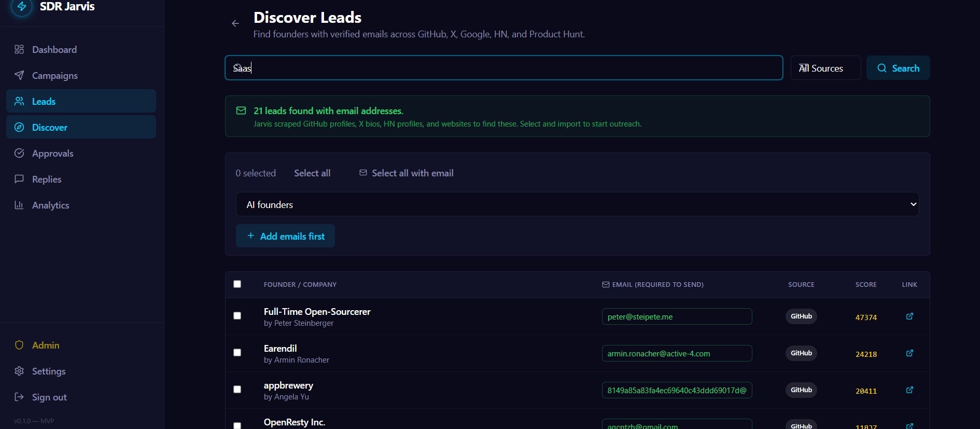Click the Founder / Company column header
This screenshot has width=980, height=429.
tap(300, 285)
